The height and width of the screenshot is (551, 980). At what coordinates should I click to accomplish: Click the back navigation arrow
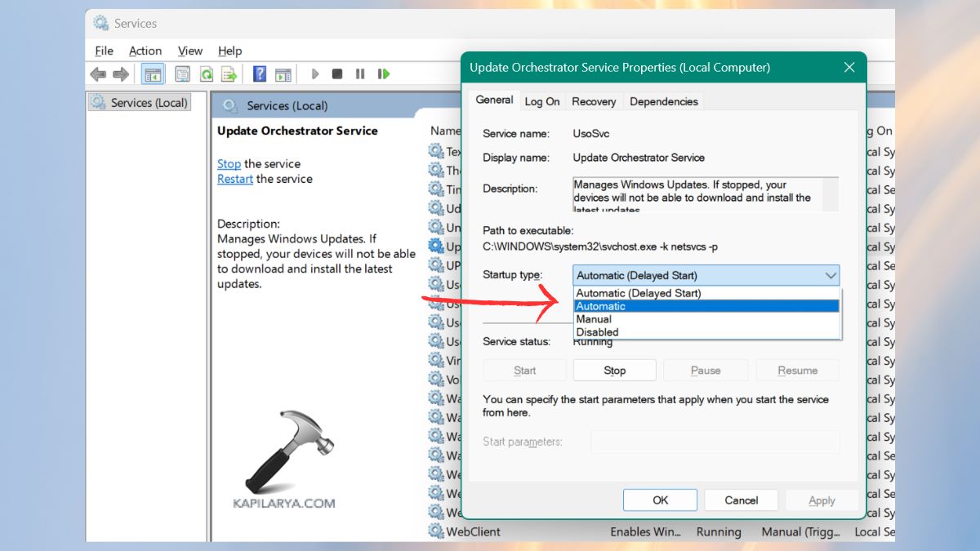(x=98, y=73)
